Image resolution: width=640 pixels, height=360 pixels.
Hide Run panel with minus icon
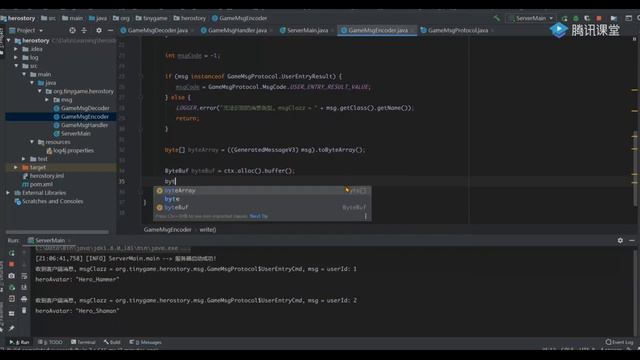632,240
